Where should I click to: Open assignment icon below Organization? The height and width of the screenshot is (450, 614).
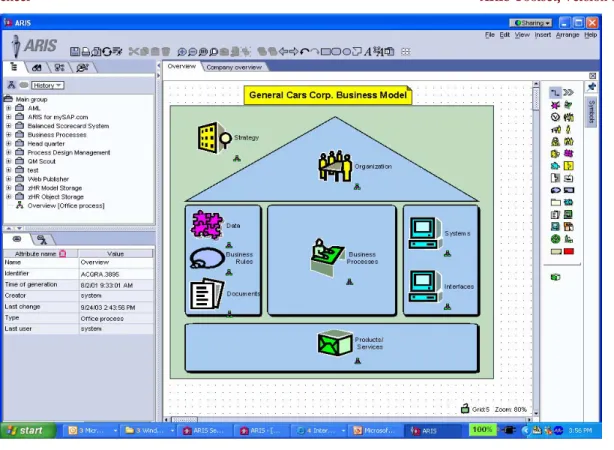[357, 187]
